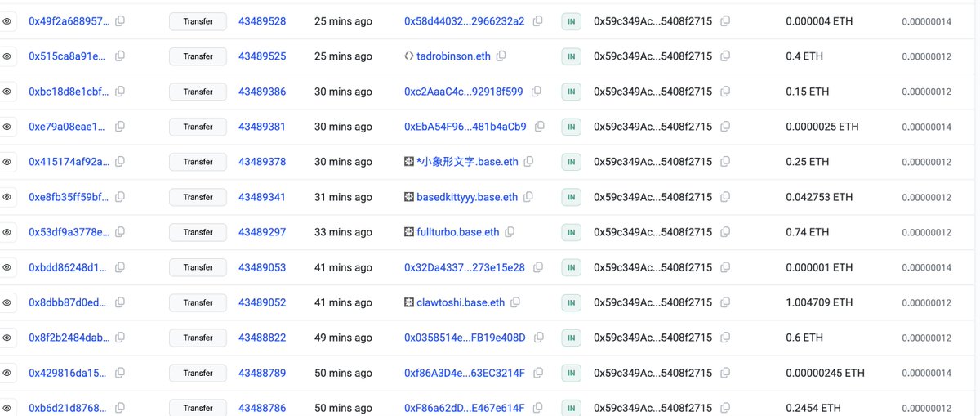Open sender 0xEbA54F96...481b4aCb9
The height and width of the screenshot is (416, 980).
coord(465,127)
